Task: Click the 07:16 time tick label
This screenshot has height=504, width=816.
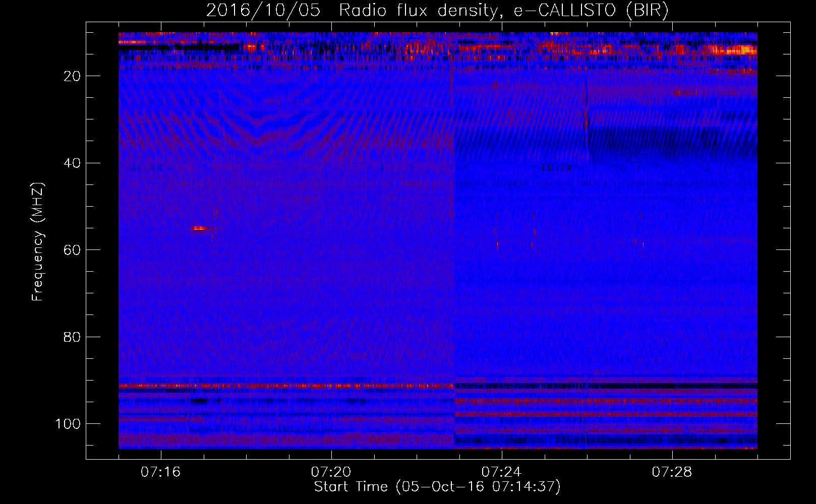Action: point(160,472)
